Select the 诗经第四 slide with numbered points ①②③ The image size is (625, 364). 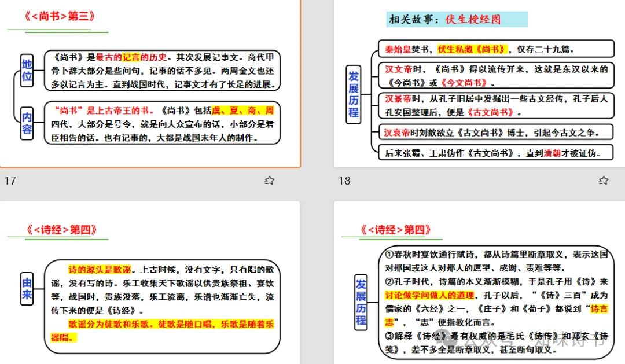[480, 282]
